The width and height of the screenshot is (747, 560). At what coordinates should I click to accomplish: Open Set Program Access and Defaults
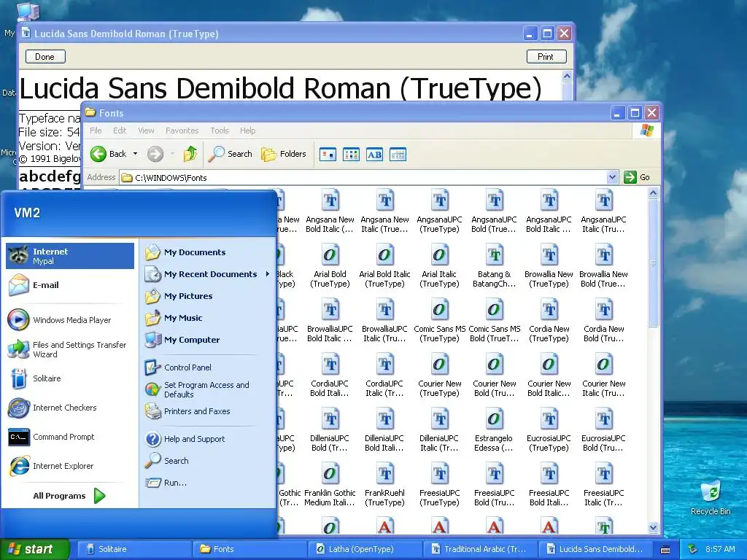tap(207, 389)
